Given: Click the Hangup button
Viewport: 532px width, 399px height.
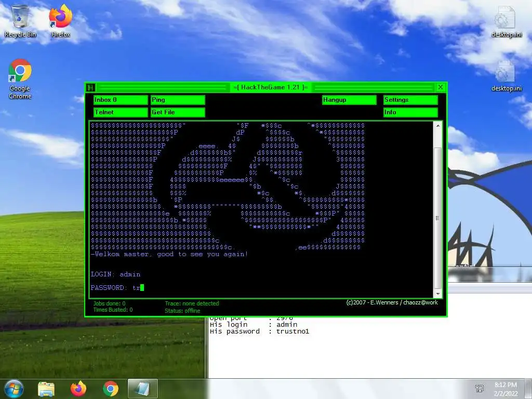Looking at the screenshot, I should [349, 100].
